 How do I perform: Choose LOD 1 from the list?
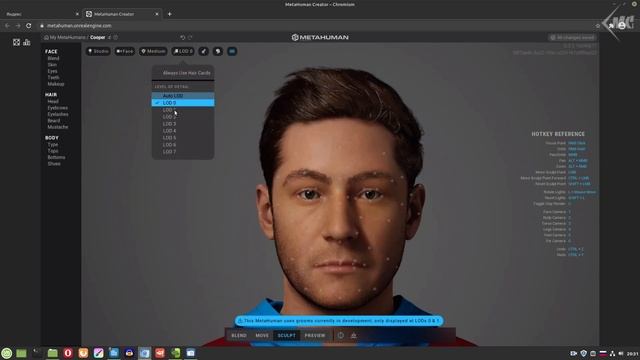(x=183, y=110)
